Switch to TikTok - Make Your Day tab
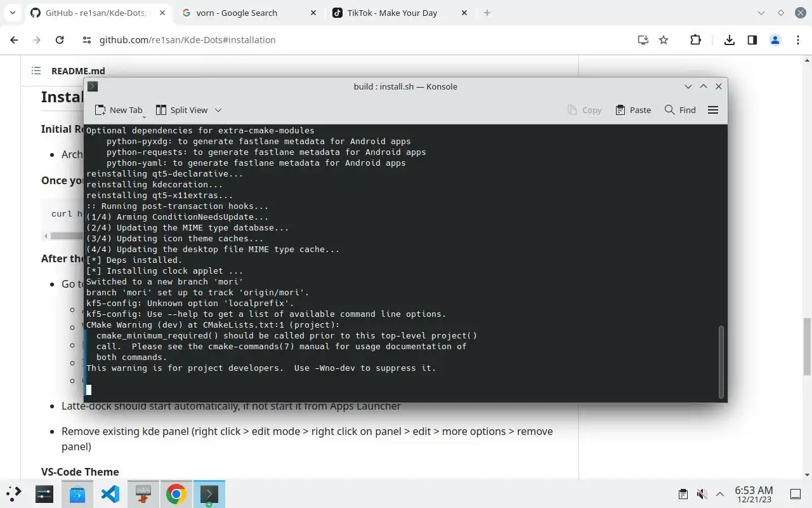This screenshot has width=812, height=508. click(400, 13)
